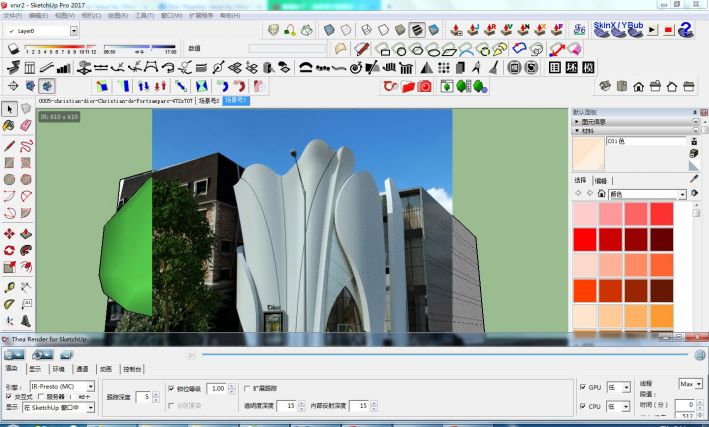Click the Thea globe icon at right
Viewport: 709px width, 427px height.
coord(700,355)
